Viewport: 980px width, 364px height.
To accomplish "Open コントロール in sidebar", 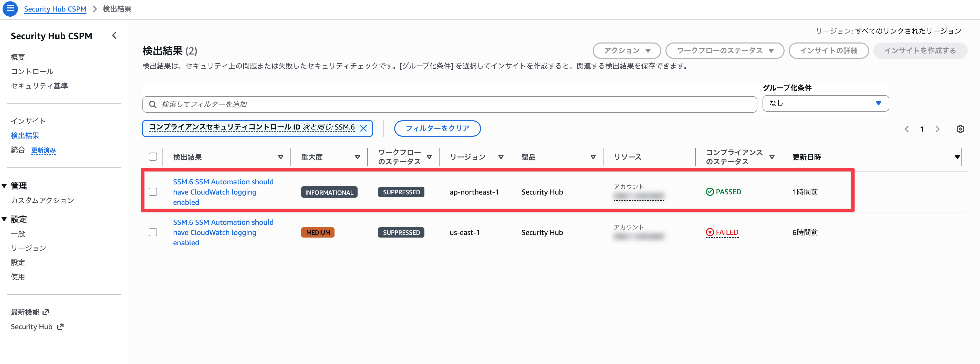I will pyautogui.click(x=32, y=71).
